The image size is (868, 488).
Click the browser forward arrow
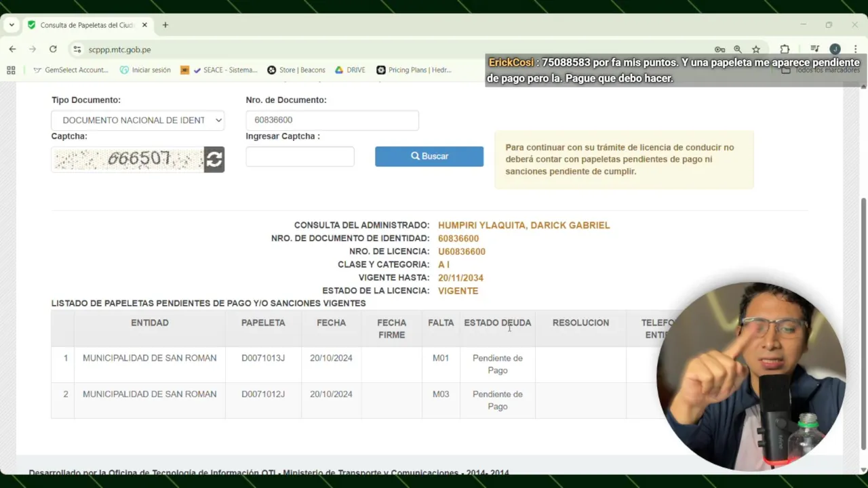pos(33,49)
